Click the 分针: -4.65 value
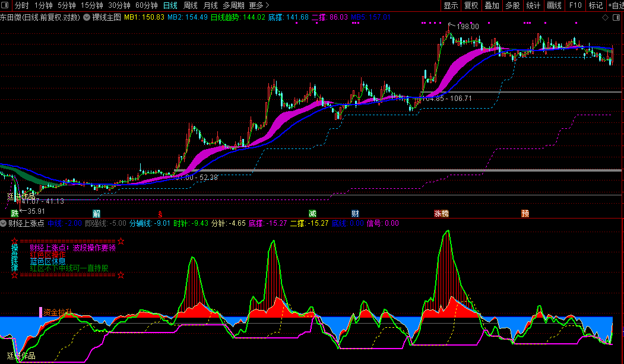Viewport: 624px width, 364px height. pos(229,223)
